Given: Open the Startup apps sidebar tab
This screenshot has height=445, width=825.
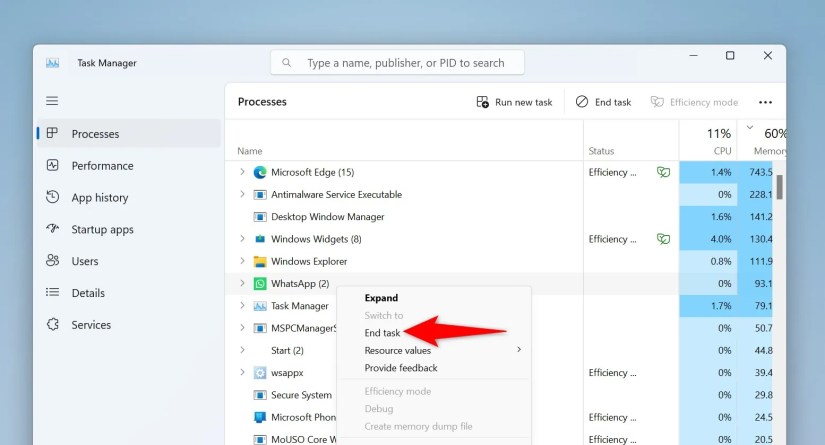Looking at the screenshot, I should (128, 229).
